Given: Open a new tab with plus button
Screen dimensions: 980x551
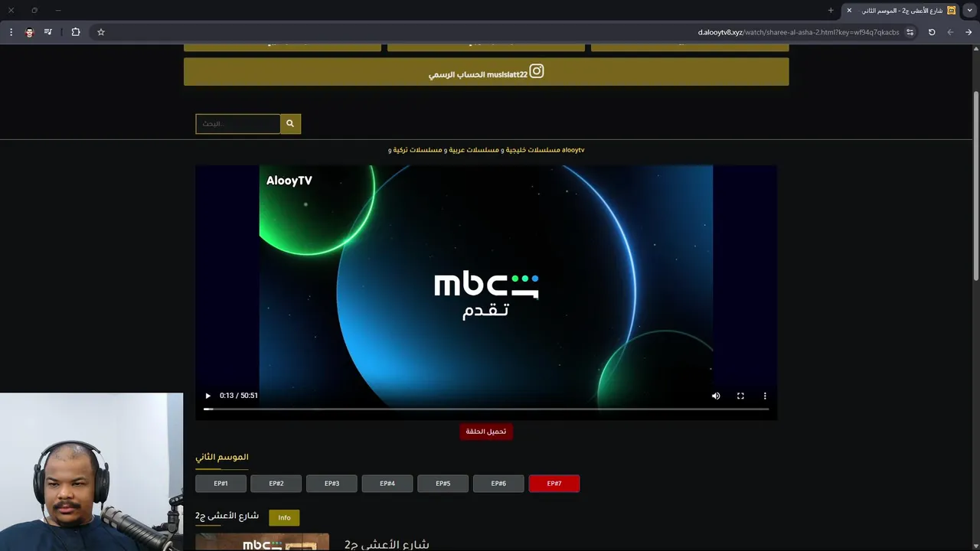Looking at the screenshot, I should (831, 11).
